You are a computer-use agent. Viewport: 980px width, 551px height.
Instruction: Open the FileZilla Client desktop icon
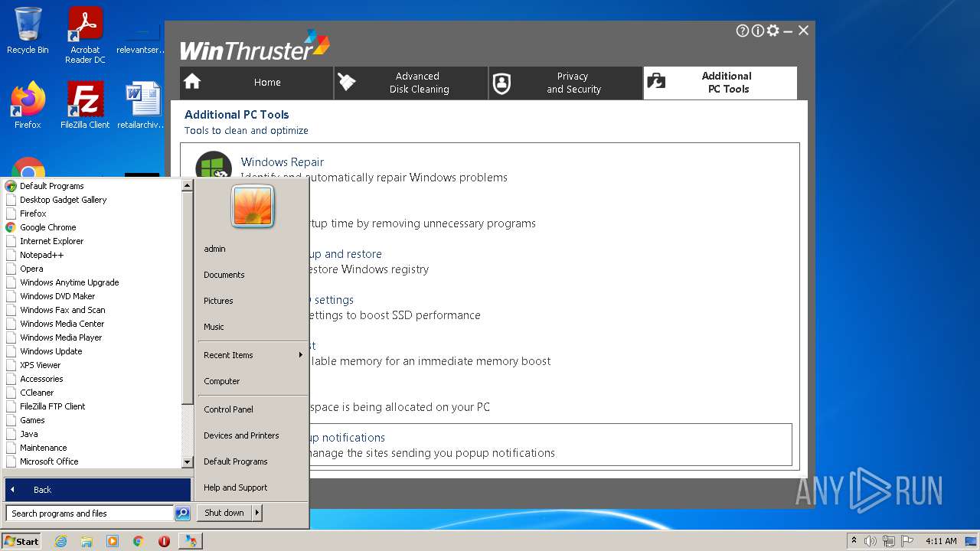[85, 105]
